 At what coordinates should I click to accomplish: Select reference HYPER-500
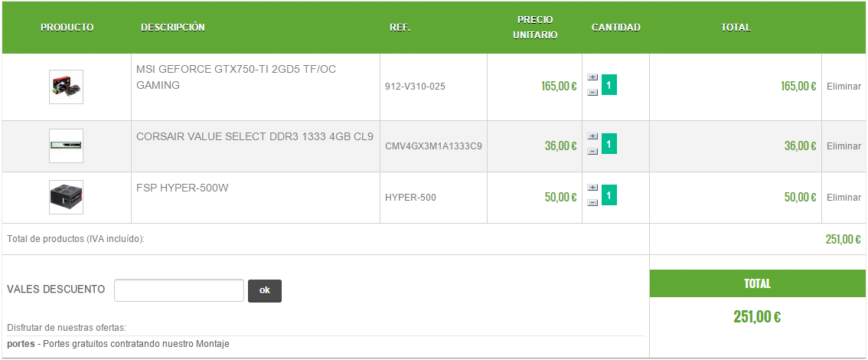(411, 197)
